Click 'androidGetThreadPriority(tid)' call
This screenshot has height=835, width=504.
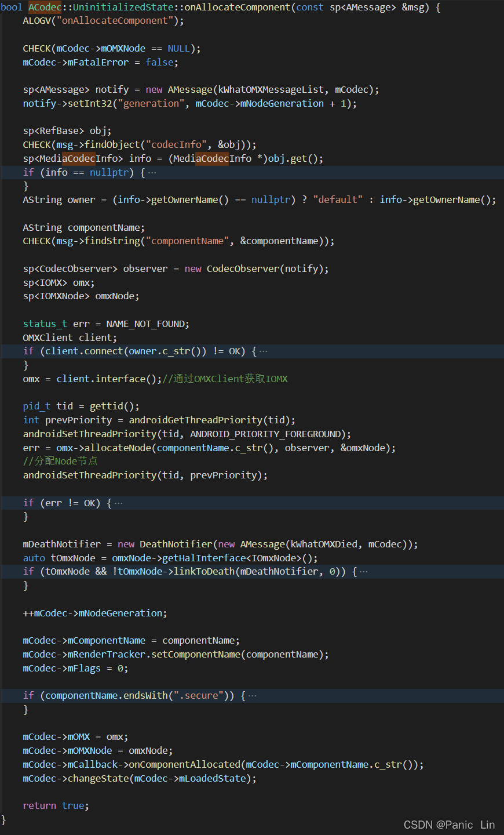pos(209,420)
